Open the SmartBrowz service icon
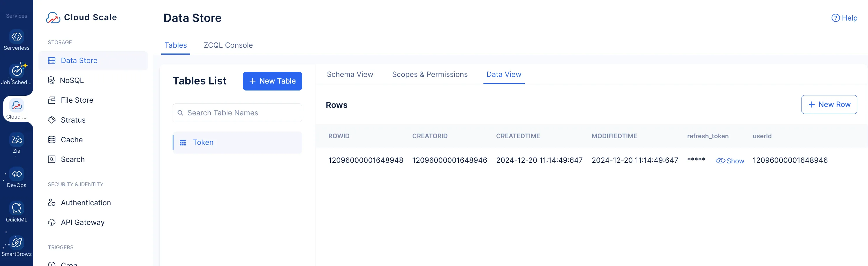Screen dimensions: 868x266 (x=16, y=243)
